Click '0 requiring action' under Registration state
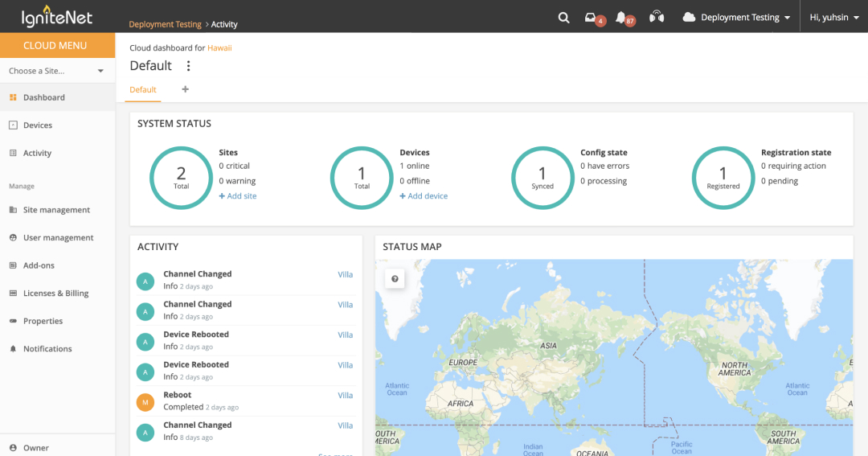 793,166
